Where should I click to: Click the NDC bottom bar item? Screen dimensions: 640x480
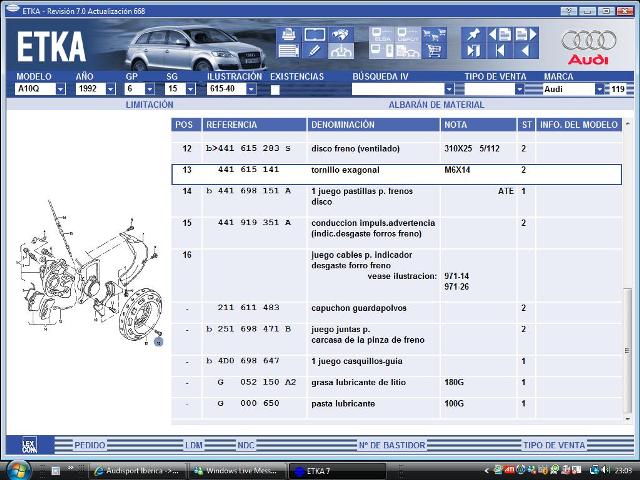click(x=245, y=445)
